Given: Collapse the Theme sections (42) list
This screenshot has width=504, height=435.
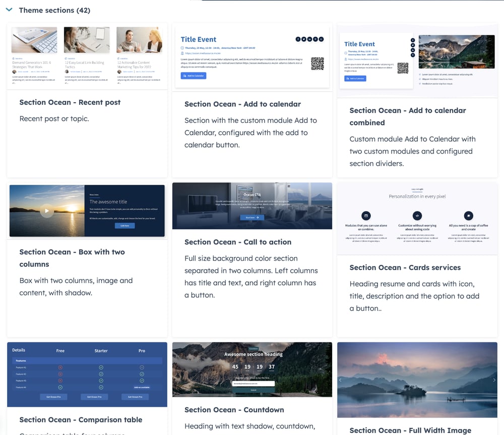Looking at the screenshot, I should 9,10.
